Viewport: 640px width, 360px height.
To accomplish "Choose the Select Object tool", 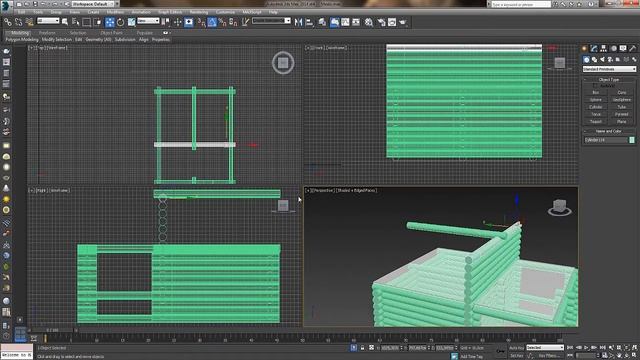I will click(x=65, y=22).
